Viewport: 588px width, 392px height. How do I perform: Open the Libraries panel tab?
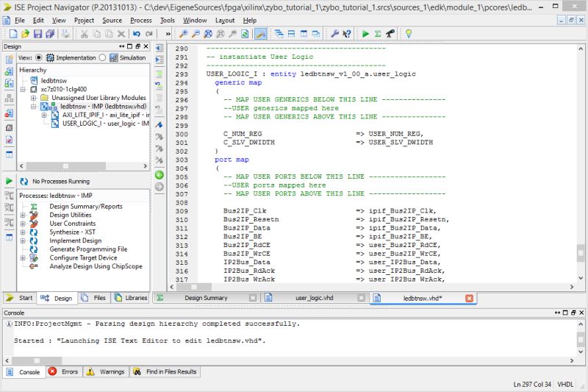tap(131, 298)
